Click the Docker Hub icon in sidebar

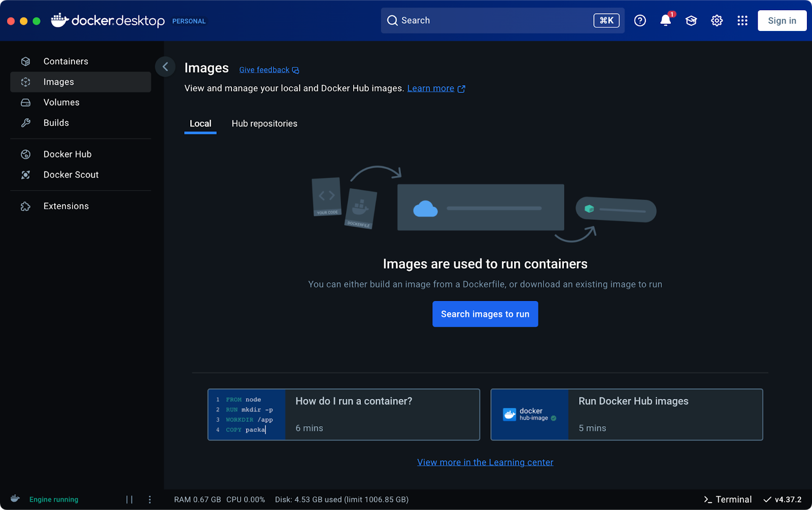tap(25, 154)
